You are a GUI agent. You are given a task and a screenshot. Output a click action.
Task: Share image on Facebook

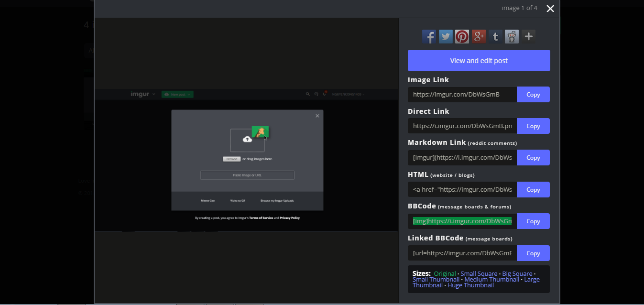(x=429, y=37)
